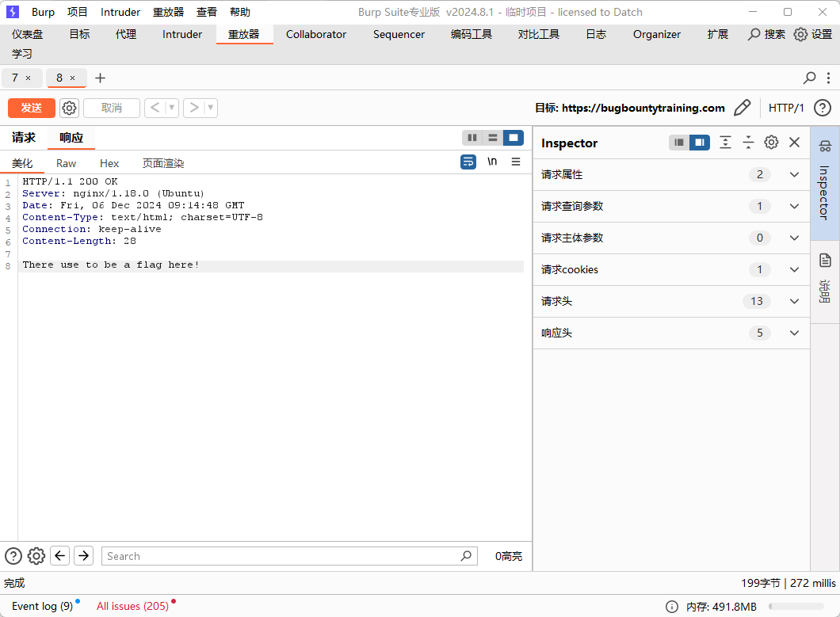This screenshot has height=617, width=840.
Task: Open response viewer hamburger menu
Action: point(516,162)
